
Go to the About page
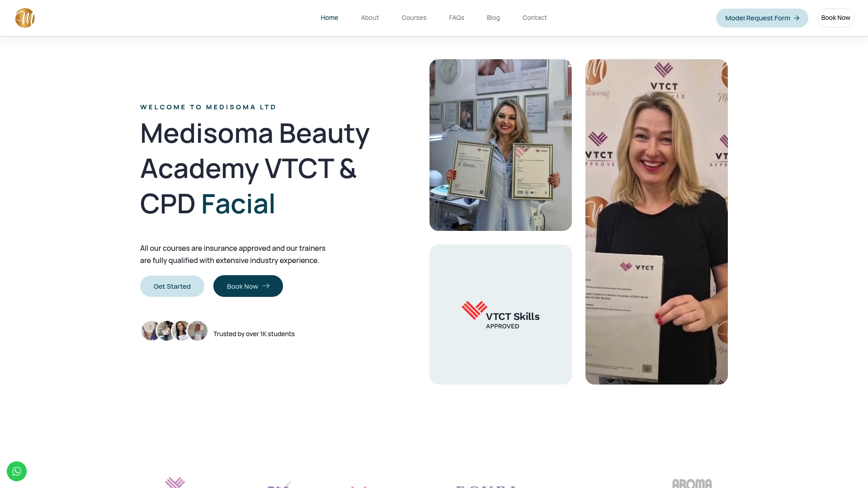coord(370,18)
